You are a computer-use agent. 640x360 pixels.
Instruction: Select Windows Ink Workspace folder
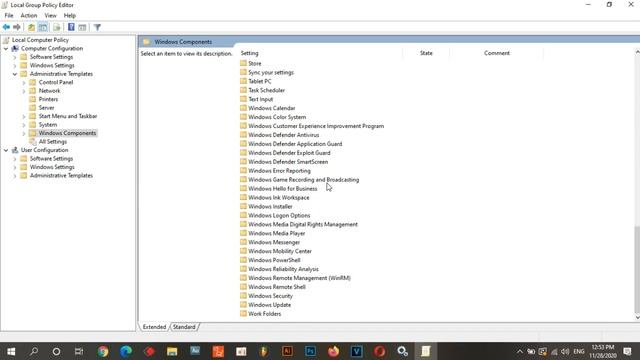click(x=278, y=198)
